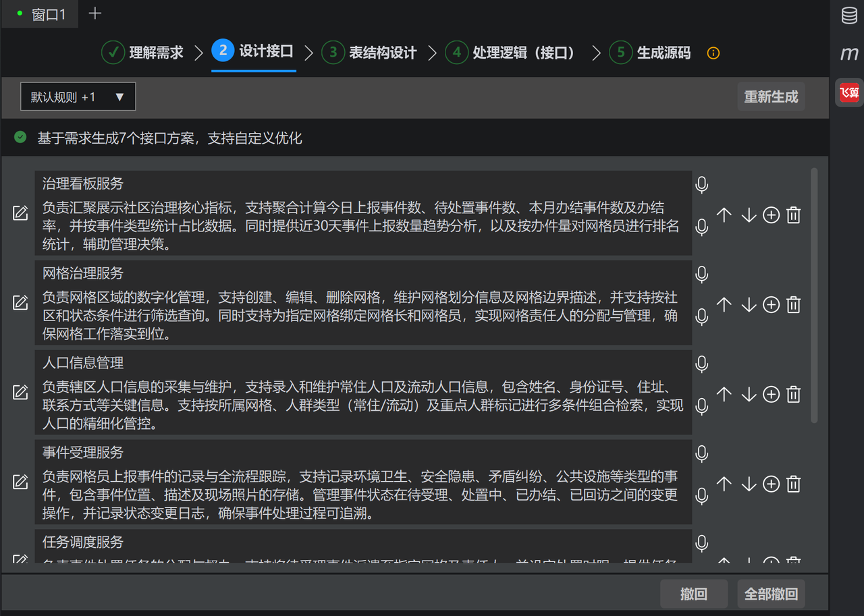Click the 基于需求生成7个接口方案 status message
864x616 pixels.
point(169,138)
